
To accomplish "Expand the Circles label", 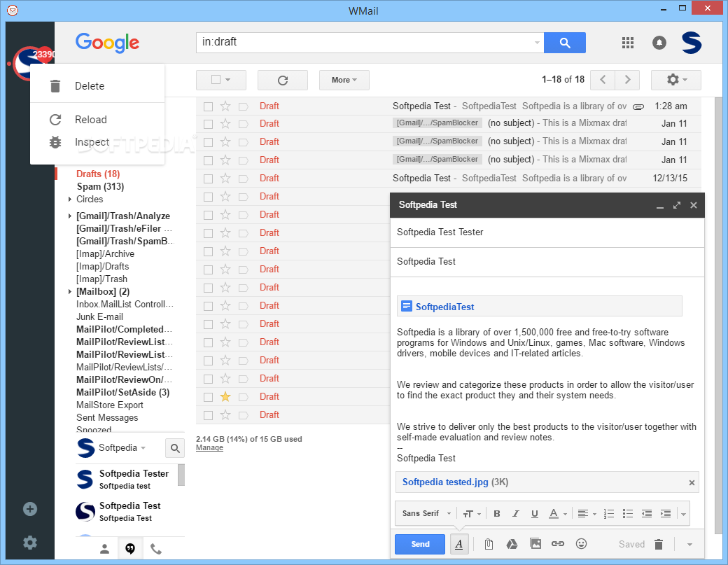I will tap(69, 199).
